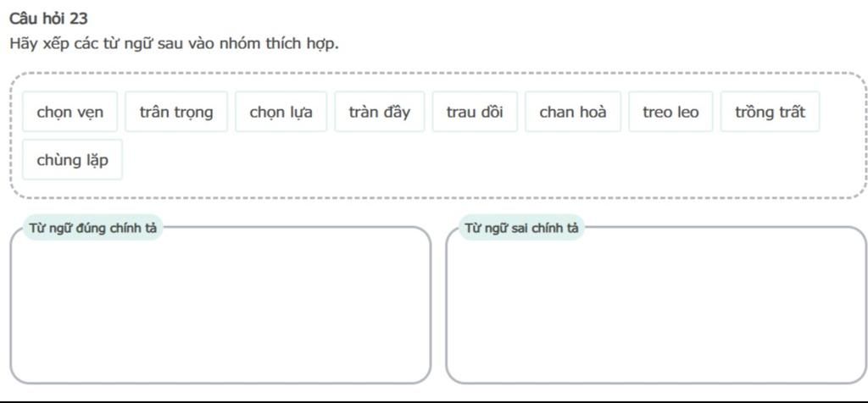Screen dimensions: 868x403
Task: Click the "Câu hỏi 23" heading
Action: click(48, 18)
